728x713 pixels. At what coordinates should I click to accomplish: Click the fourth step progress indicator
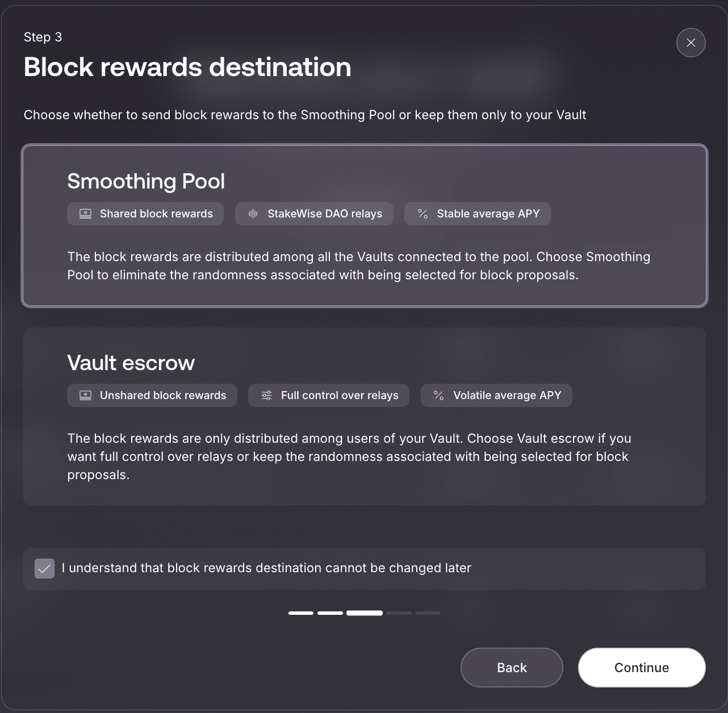(399, 613)
